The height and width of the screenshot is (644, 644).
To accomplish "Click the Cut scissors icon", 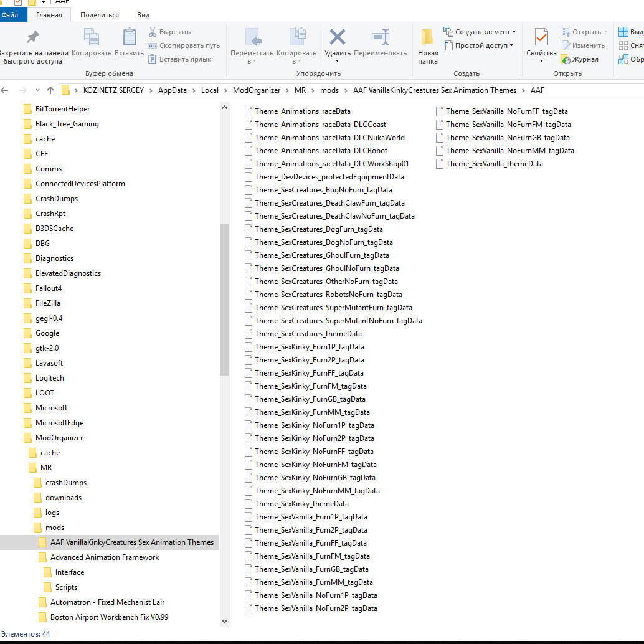I will (x=153, y=32).
